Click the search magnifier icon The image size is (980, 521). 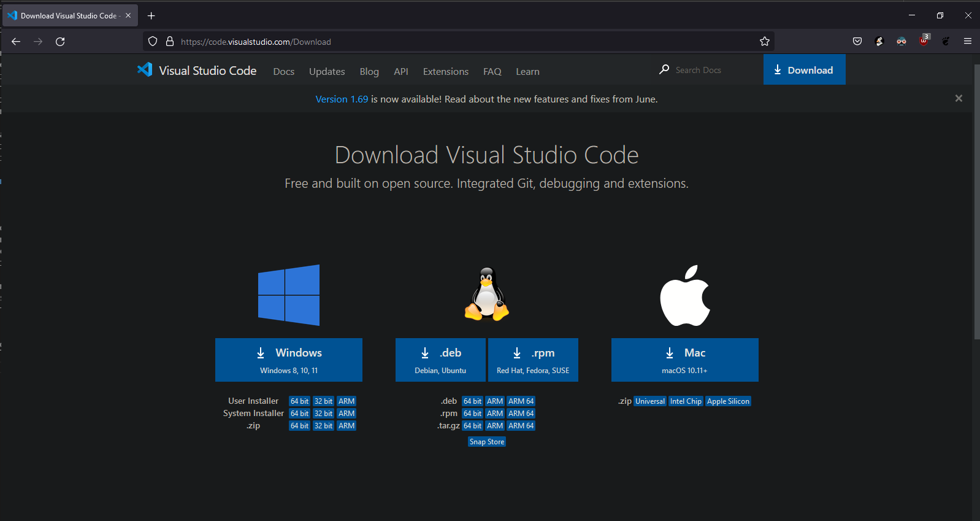pyautogui.click(x=664, y=70)
